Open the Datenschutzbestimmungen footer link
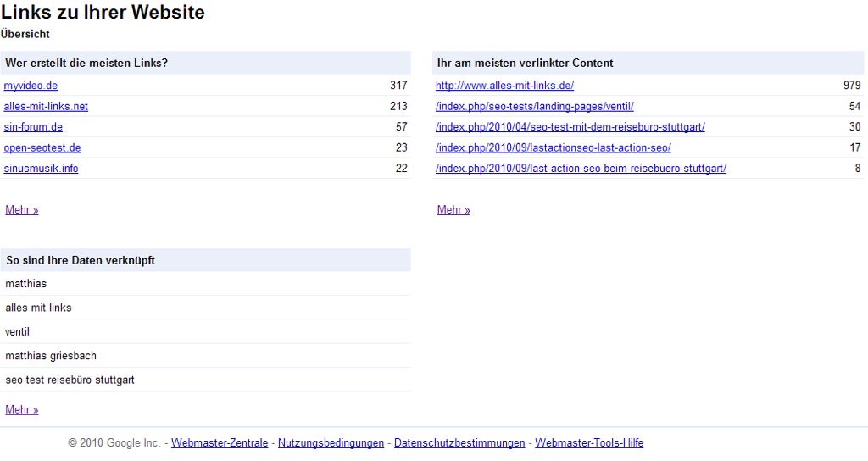This screenshot has width=868, height=461. click(459, 442)
